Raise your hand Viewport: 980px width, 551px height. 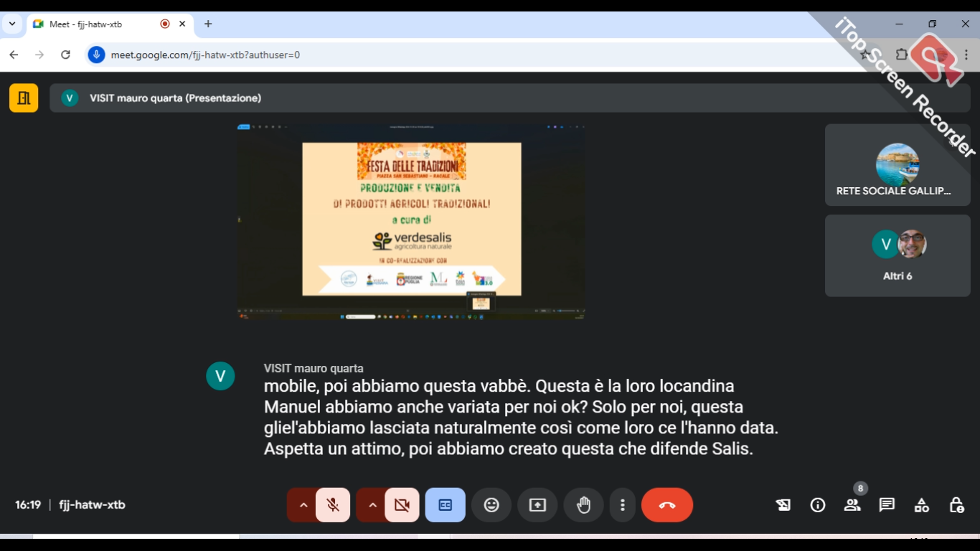tap(583, 505)
